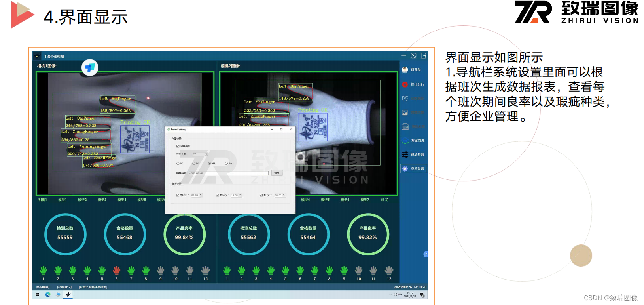Select the NG radio button
The image size is (644, 305).
tap(194, 164)
